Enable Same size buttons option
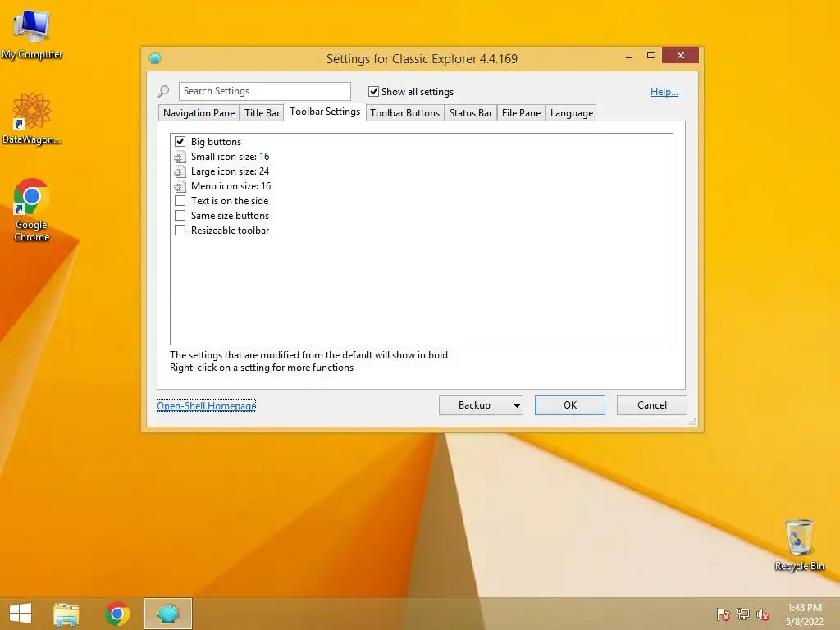 click(x=180, y=216)
